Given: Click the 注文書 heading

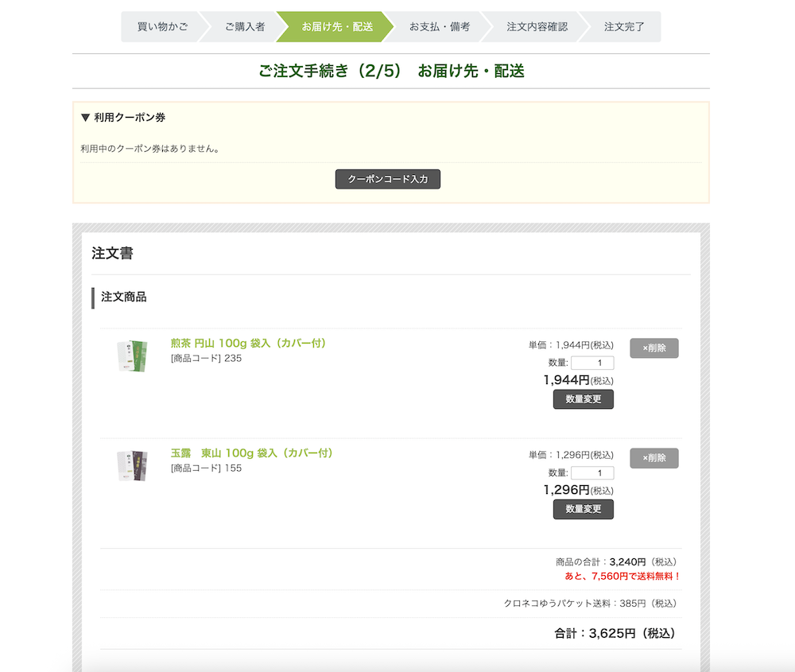Looking at the screenshot, I should tap(112, 254).
